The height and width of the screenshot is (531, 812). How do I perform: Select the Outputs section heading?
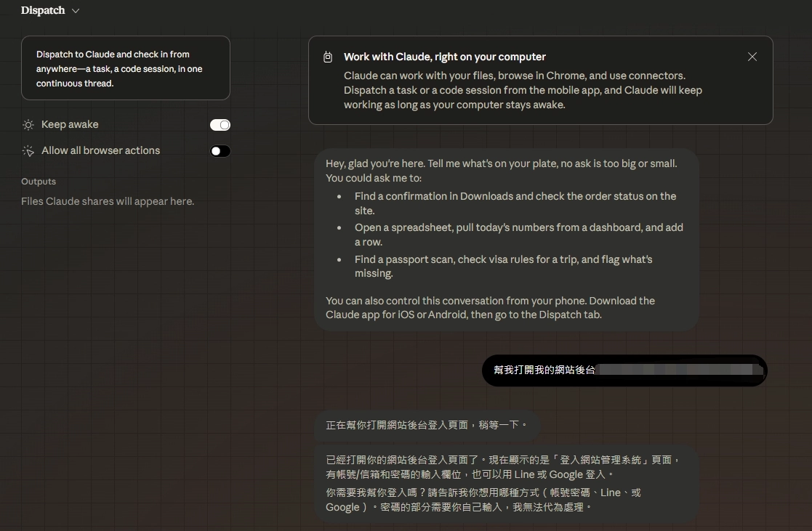click(x=39, y=182)
